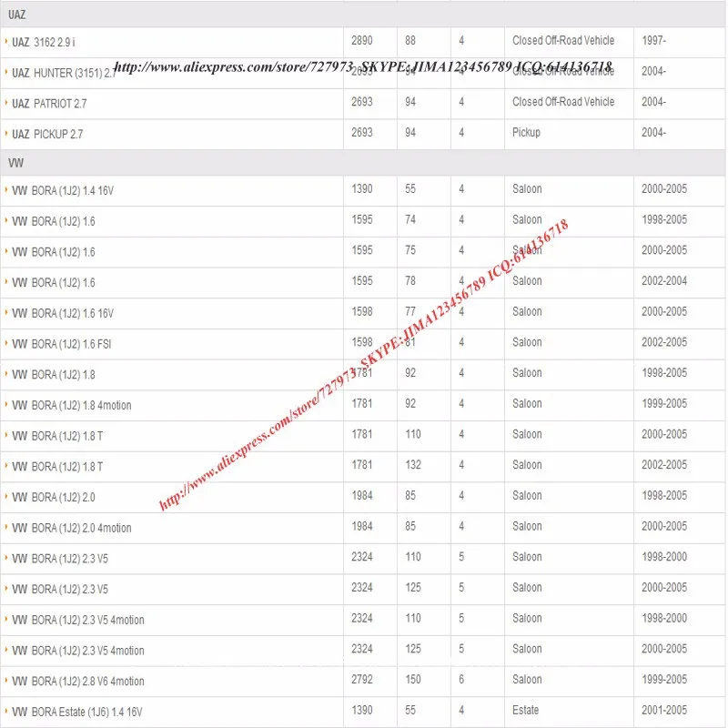
Task: Open VW BORA 2.3 V5 4motion with 125 kW
Action: (x=78, y=651)
